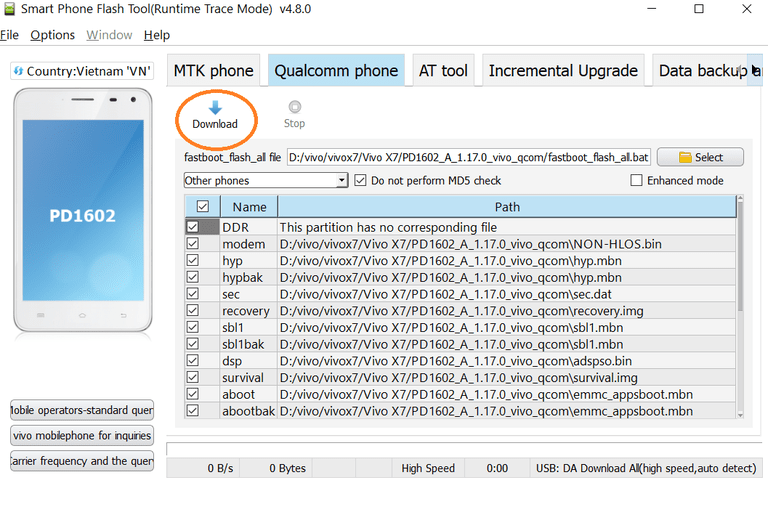Click the scrollbar down arrow of the table
Viewport: 768px width, 528px height.
click(x=740, y=414)
